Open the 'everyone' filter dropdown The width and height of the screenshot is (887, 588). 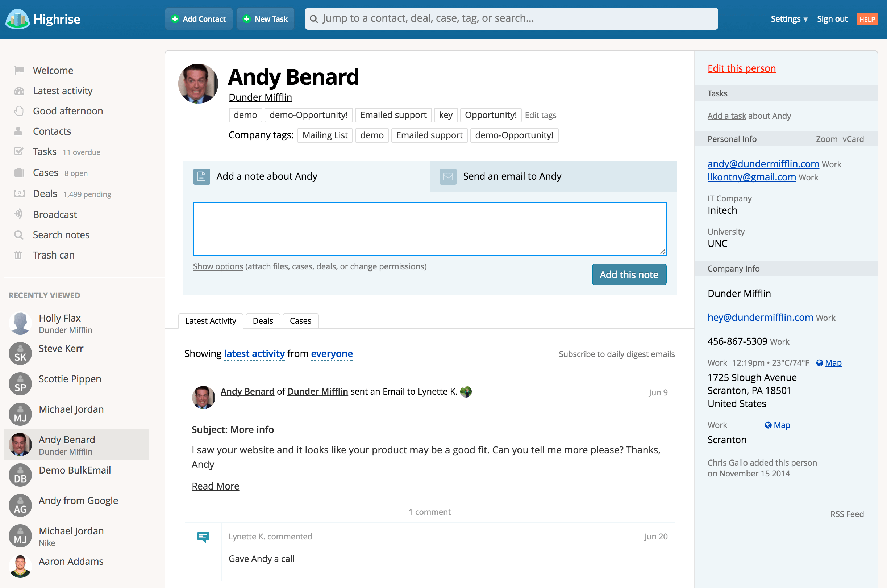pyautogui.click(x=332, y=353)
